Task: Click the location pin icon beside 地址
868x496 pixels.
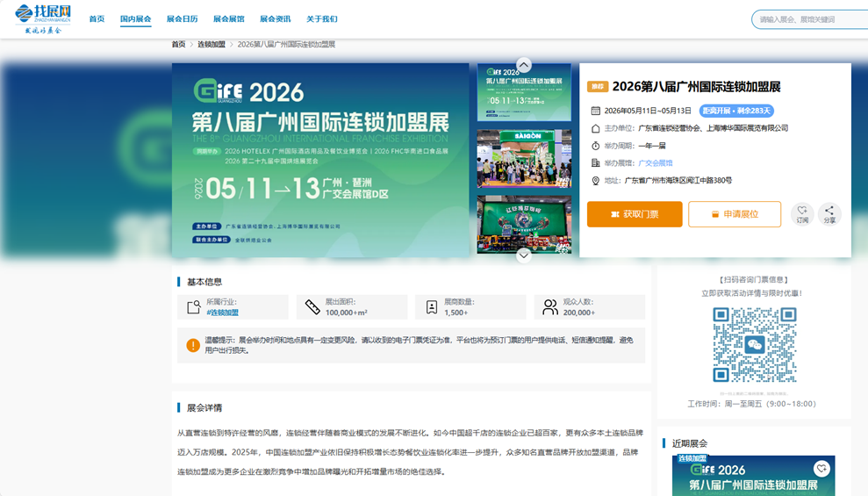Action: pyautogui.click(x=596, y=181)
